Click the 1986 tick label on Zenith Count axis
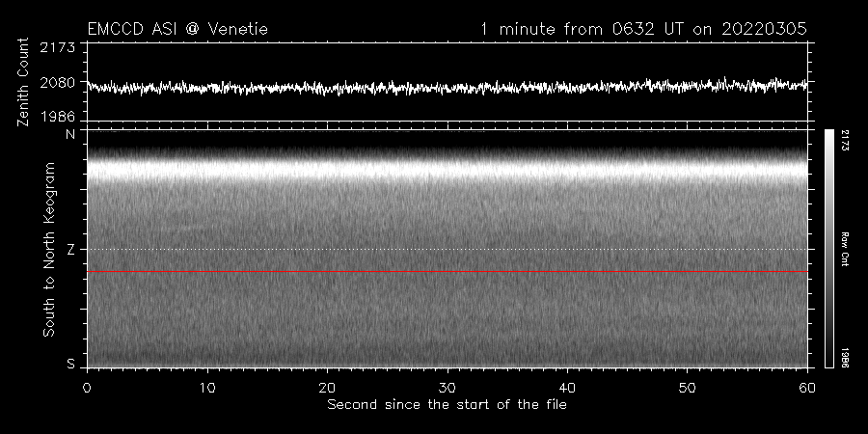This screenshot has height=434, width=868. (57, 117)
